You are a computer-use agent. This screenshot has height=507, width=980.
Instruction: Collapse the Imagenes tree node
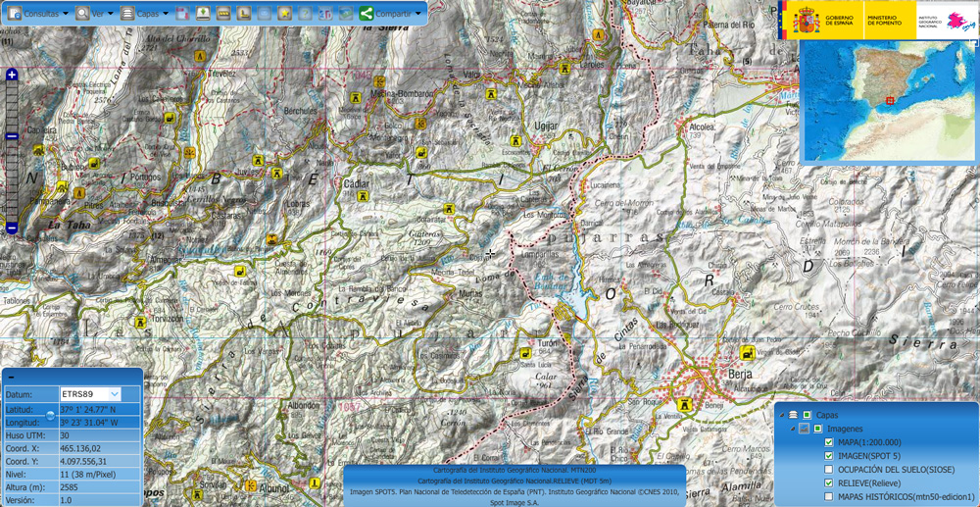coord(793,429)
